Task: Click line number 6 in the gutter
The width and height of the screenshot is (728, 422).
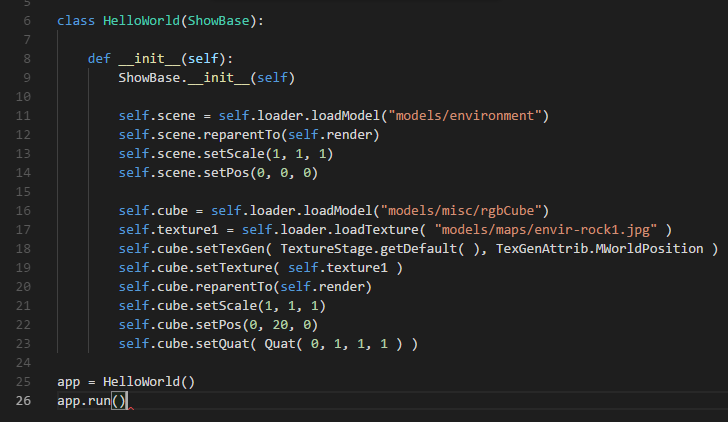Action: pos(24,20)
